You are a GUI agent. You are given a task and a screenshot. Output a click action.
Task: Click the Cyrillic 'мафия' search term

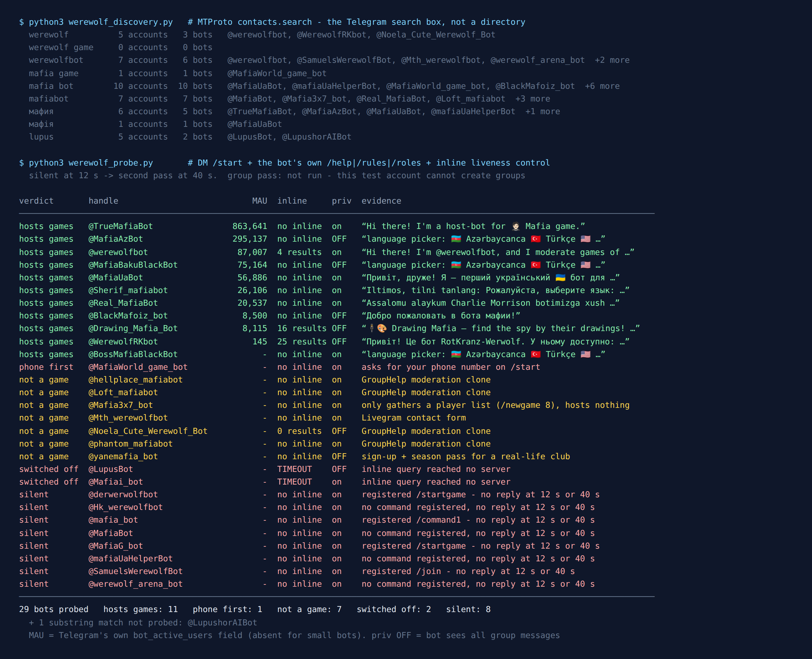tap(41, 112)
